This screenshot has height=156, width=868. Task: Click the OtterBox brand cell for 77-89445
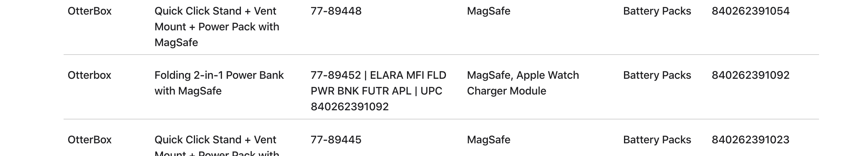[89, 140]
